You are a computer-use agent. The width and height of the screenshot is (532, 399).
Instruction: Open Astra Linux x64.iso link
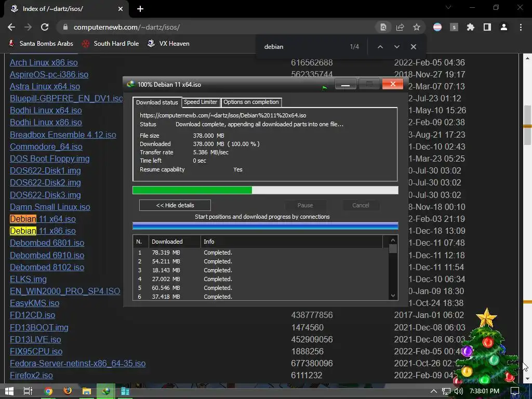pyautogui.click(x=45, y=87)
